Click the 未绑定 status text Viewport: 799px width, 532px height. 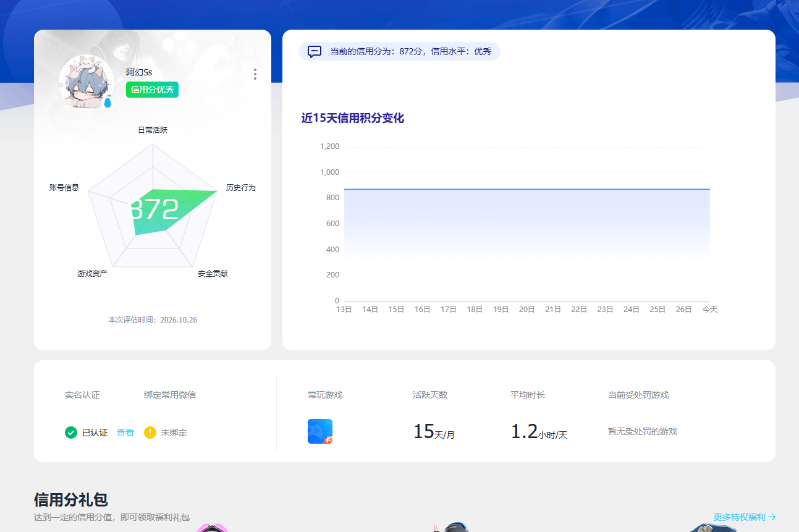pyautogui.click(x=174, y=433)
